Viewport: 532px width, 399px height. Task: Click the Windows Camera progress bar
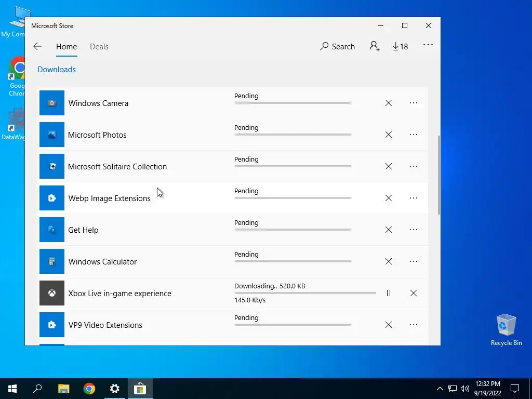point(293,103)
